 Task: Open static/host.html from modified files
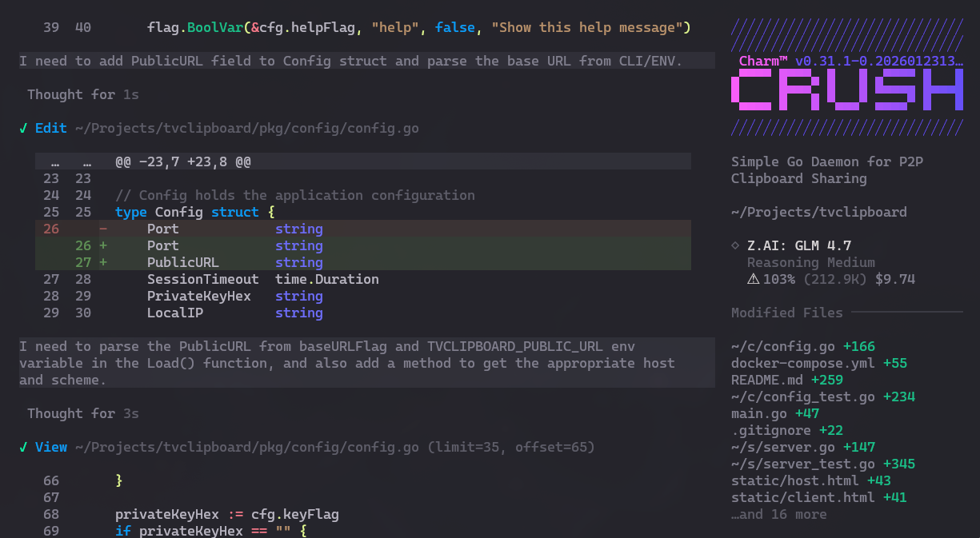click(x=794, y=480)
